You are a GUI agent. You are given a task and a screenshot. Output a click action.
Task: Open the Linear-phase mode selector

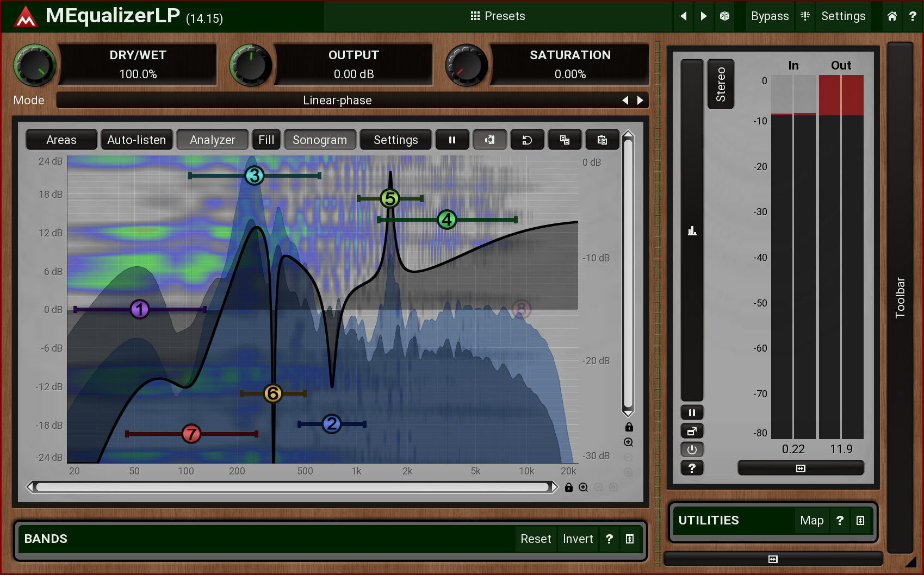[x=337, y=101]
